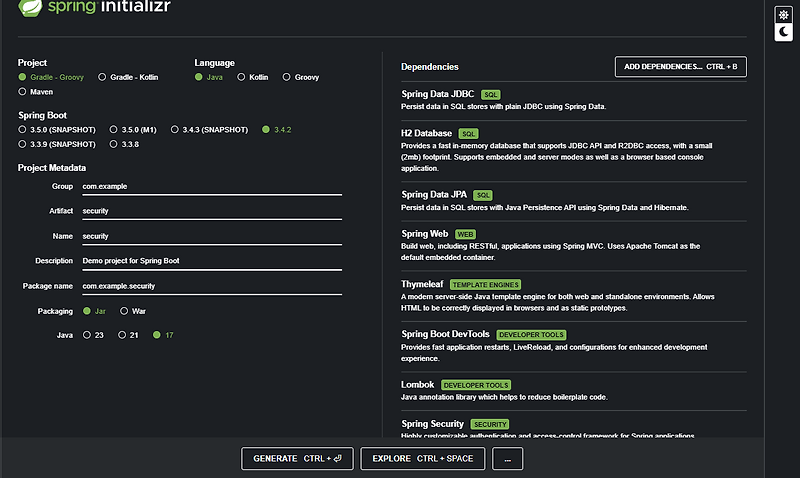Choose Kotlin as the language
Image resolution: width=800 pixels, height=478 pixels.
click(x=253, y=77)
